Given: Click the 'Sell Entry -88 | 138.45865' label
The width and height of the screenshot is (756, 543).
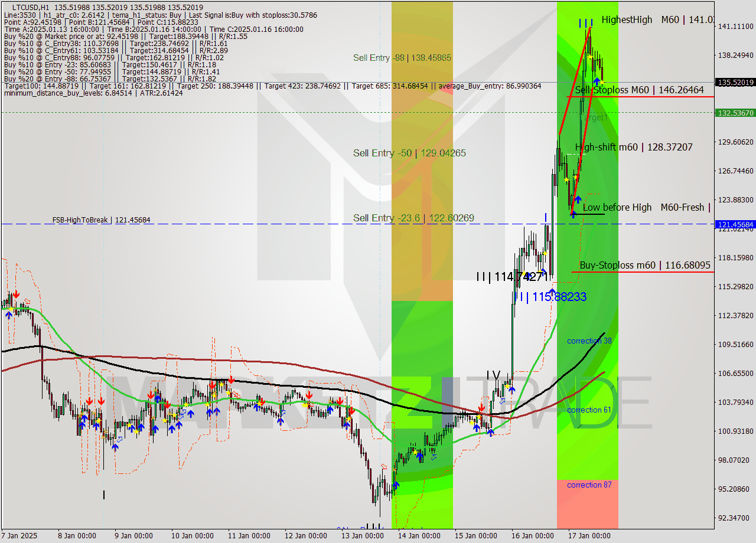Looking at the screenshot, I should pyautogui.click(x=402, y=58).
